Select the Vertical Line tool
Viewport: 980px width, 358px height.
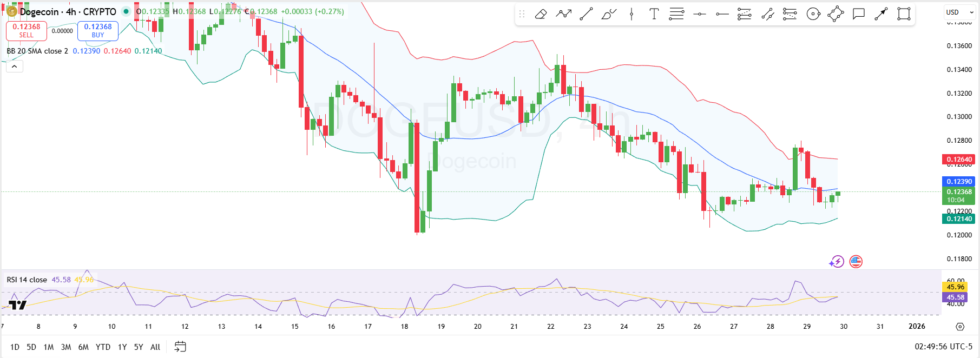[x=632, y=14]
